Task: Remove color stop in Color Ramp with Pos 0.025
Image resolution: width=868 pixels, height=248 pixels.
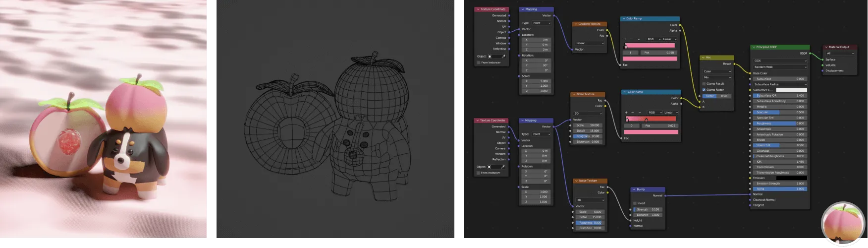Action: coord(632,113)
